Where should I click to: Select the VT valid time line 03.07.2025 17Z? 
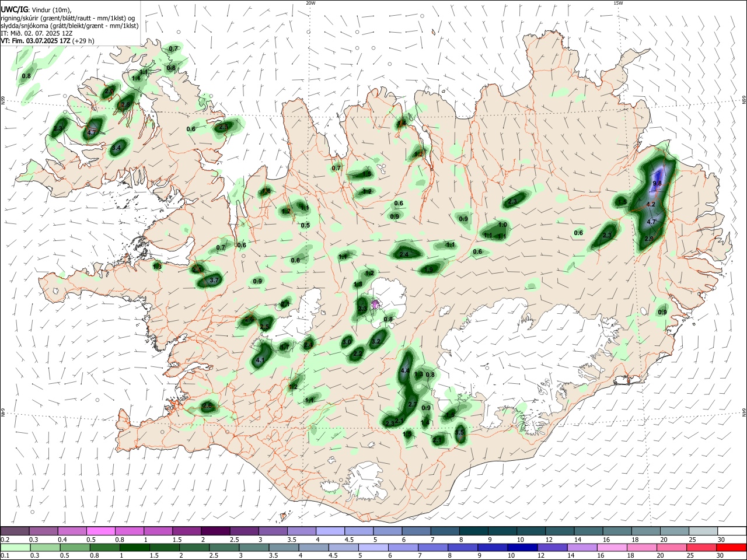[47, 41]
